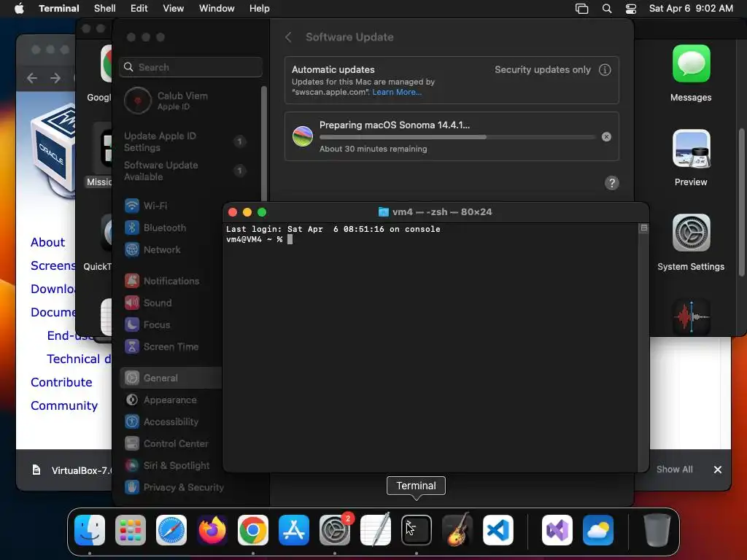Viewport: 747px width, 560px height.
Task: Open the App Store Dock icon
Action: [294, 530]
